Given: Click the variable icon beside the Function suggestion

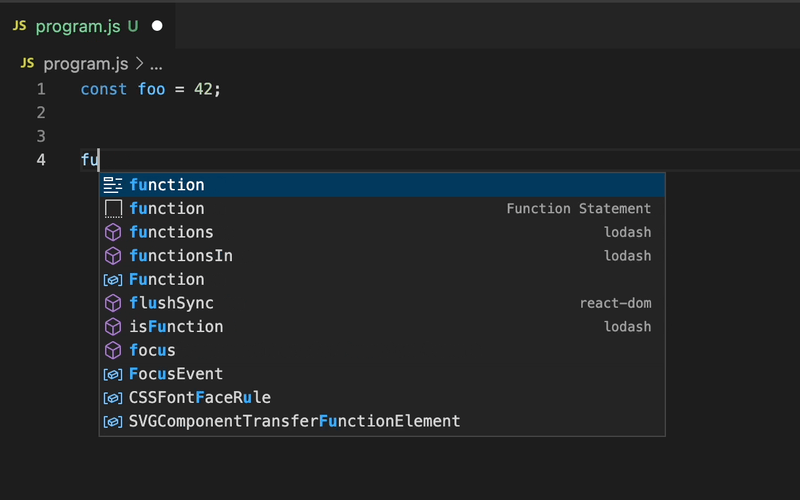Looking at the screenshot, I should [113, 279].
